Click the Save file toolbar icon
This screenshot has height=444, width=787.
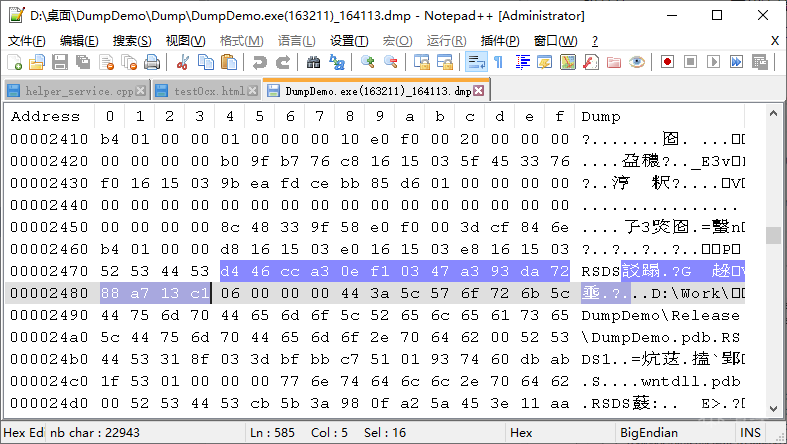point(60,62)
